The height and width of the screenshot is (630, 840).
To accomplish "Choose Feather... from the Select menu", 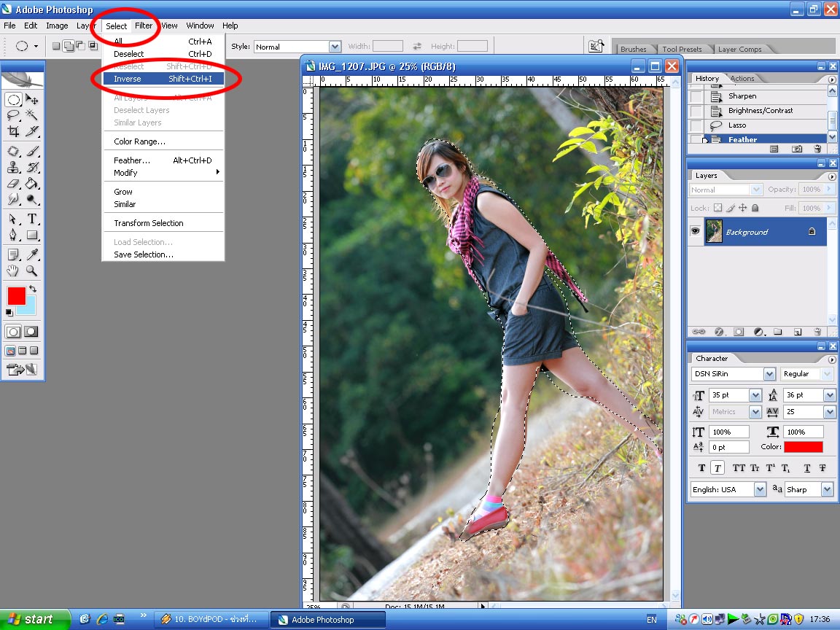I will (x=163, y=160).
